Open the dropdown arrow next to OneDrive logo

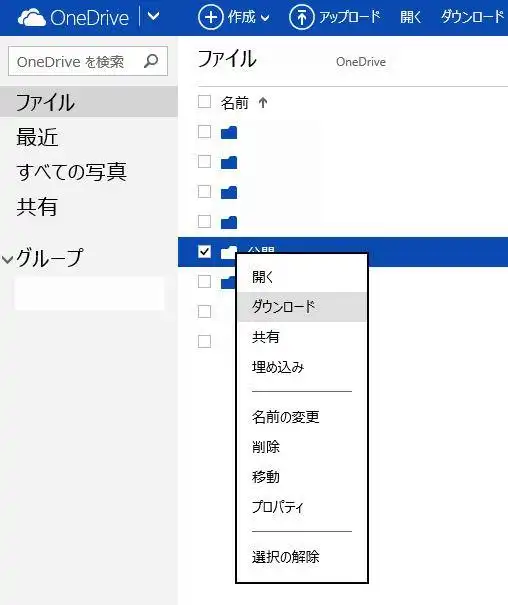[x=154, y=17]
